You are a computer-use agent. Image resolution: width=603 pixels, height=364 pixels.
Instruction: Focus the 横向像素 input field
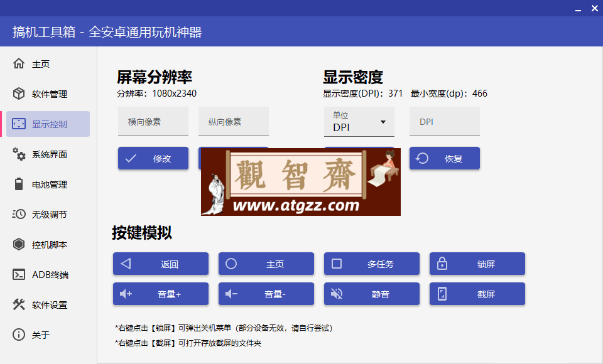[153, 122]
